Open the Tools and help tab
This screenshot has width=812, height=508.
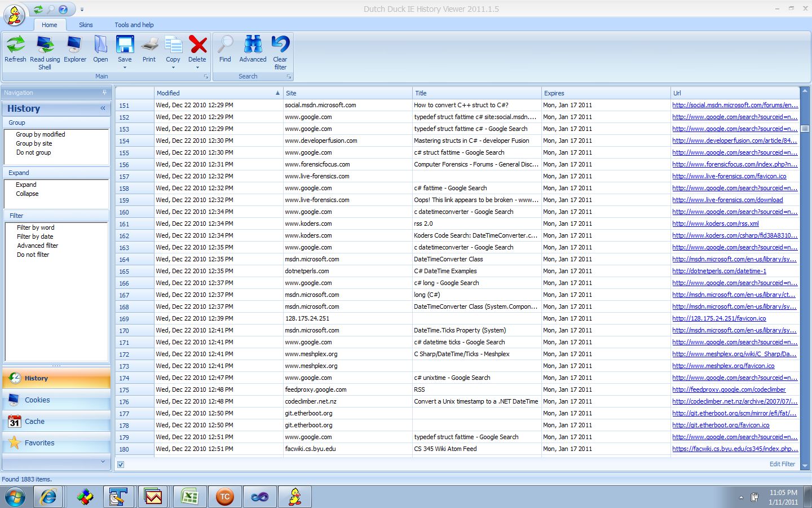click(134, 25)
